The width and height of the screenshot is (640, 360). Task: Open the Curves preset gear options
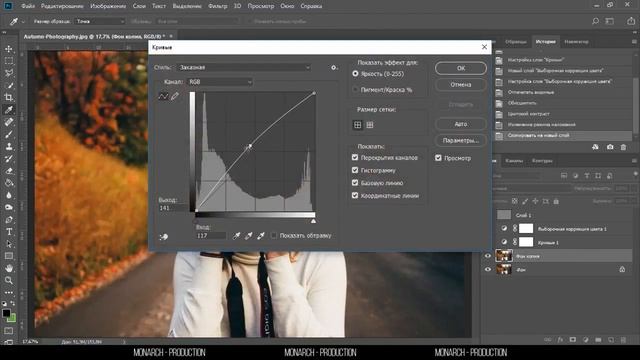pyautogui.click(x=334, y=67)
